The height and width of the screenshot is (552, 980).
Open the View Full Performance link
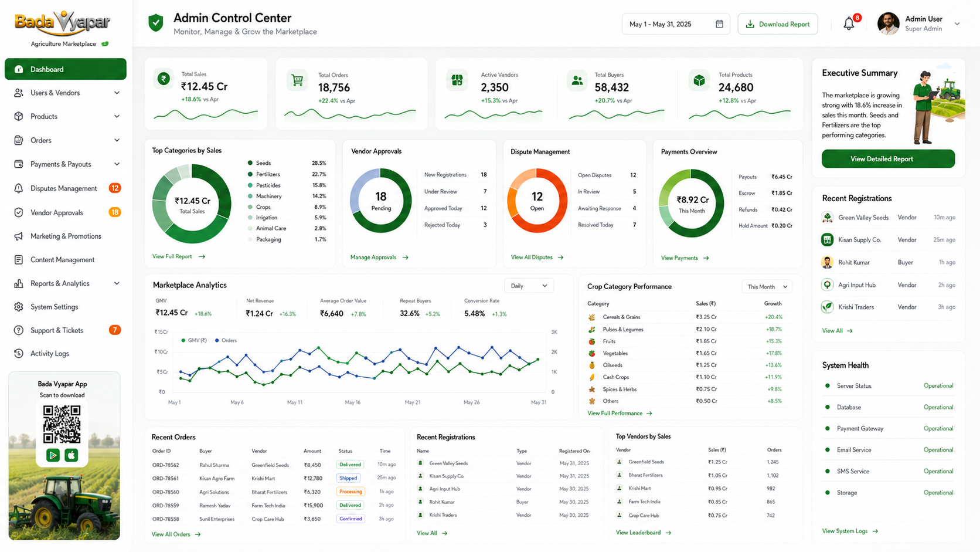point(620,414)
